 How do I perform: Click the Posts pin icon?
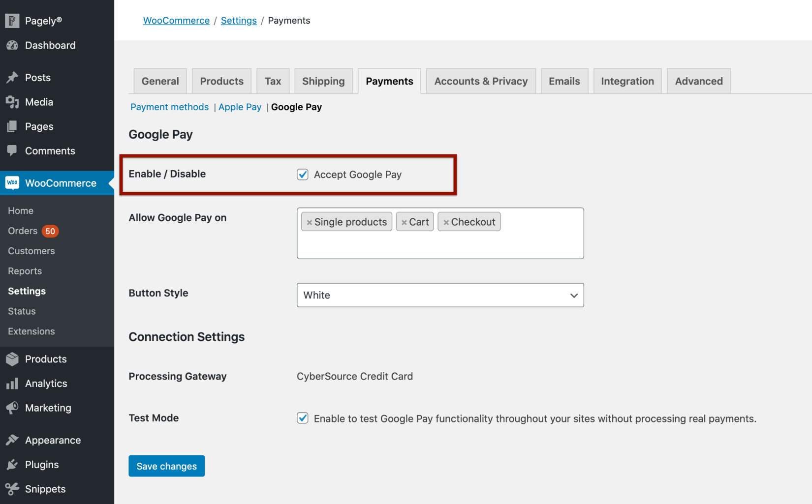click(12, 77)
